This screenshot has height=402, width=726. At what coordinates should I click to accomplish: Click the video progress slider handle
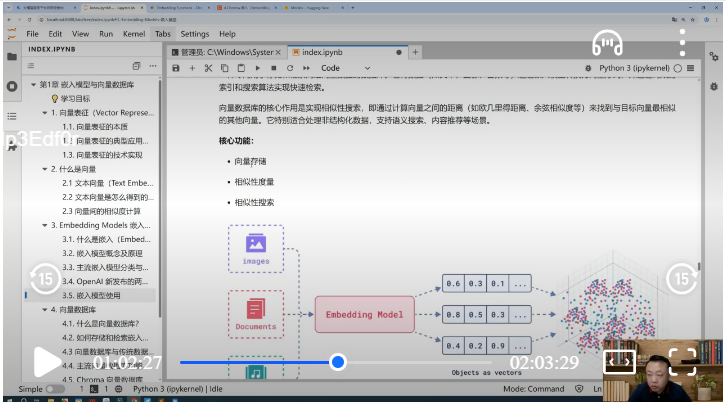[x=338, y=362]
